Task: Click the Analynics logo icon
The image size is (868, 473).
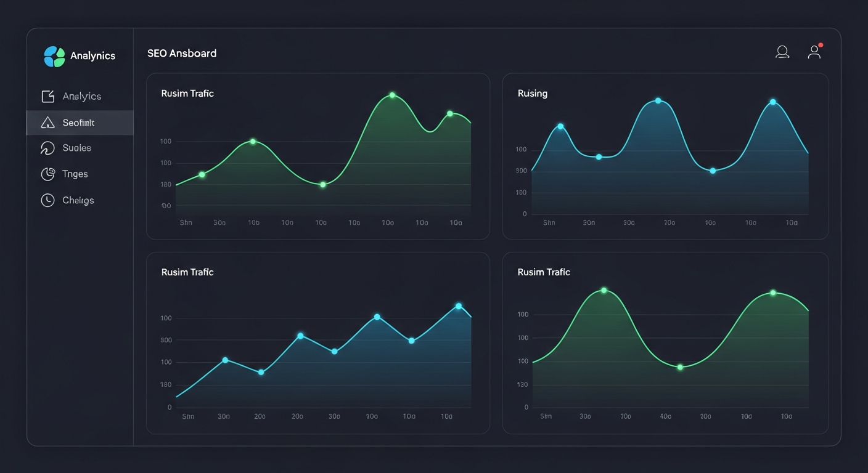Action: [x=54, y=56]
